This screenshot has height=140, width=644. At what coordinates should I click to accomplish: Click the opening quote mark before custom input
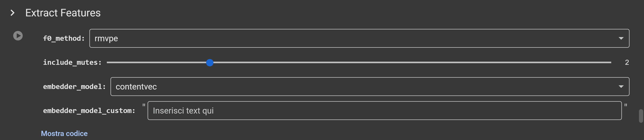pos(144,105)
